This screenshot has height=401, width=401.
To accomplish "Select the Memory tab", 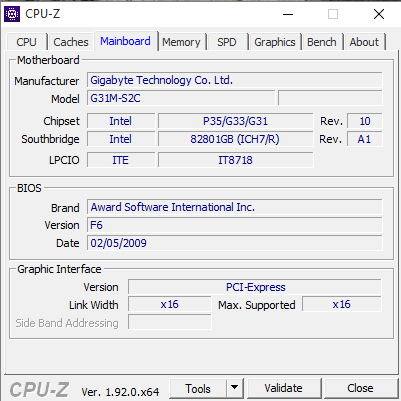I will click(181, 42).
